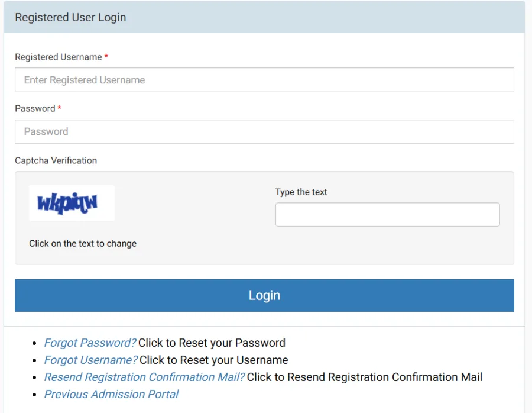Click the "Type the text" label
Image resolution: width=532 pixels, height=413 pixels.
coord(301,192)
